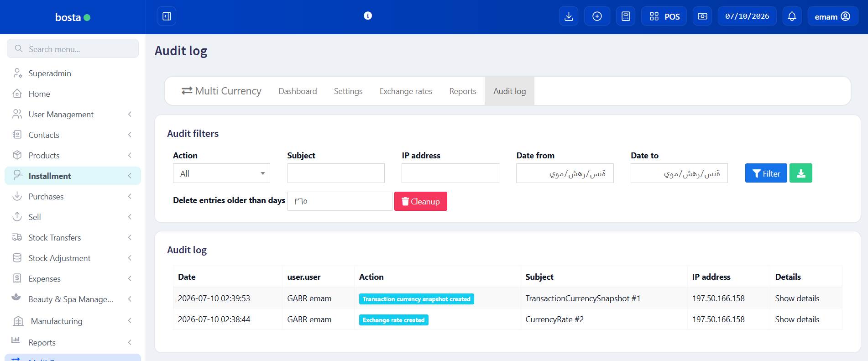Screen dimensions: 868x361
Task: Toggle the sidebar collapse icon
Action: 167,16
